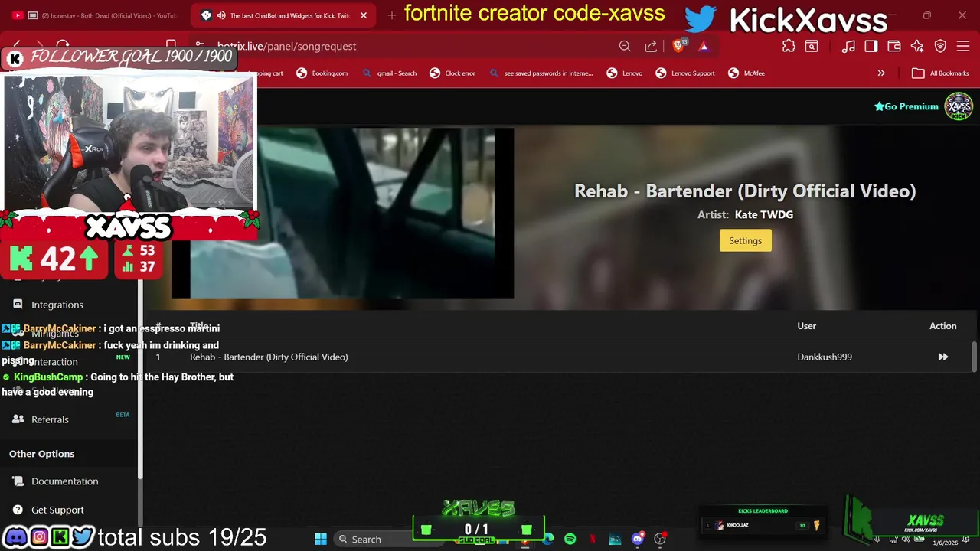Image resolution: width=980 pixels, height=551 pixels.
Task: Open the Brave Wallet icon
Action: click(x=894, y=46)
